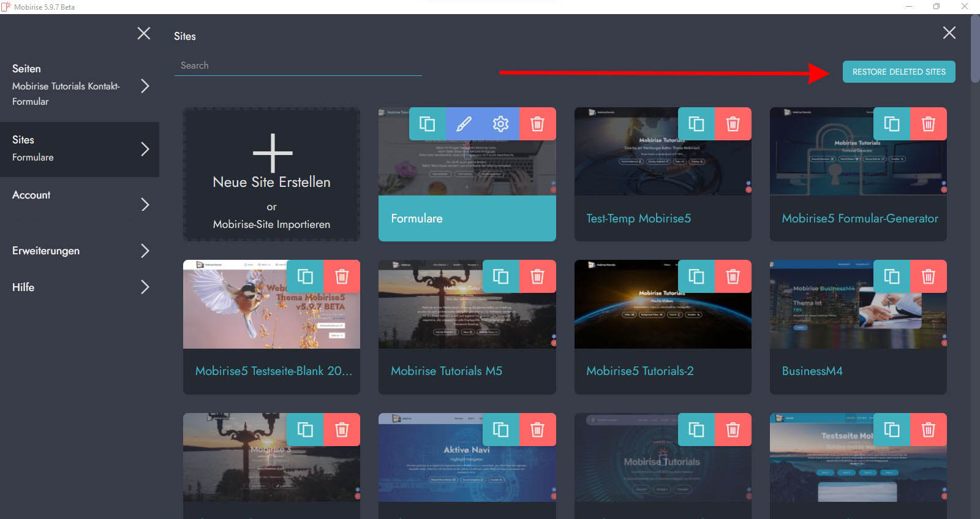Screen dimensions: 980x519
Task: Click the duplicate icon on Formulare site
Action: tap(427, 124)
